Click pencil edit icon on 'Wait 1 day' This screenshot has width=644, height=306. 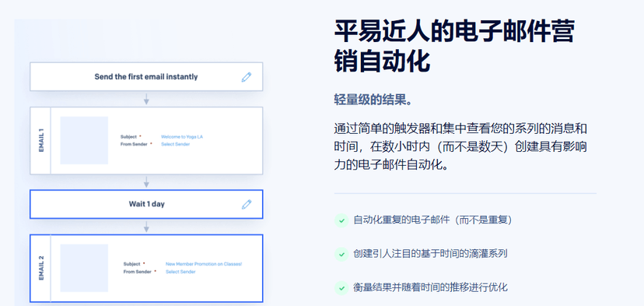pos(247,204)
